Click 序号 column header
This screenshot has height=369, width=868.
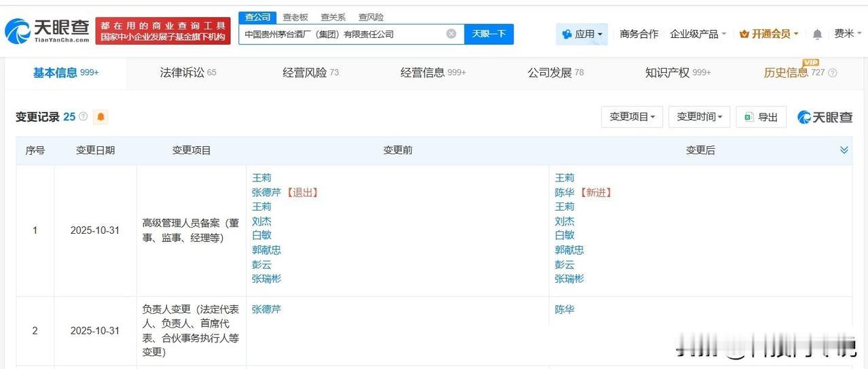[35, 150]
